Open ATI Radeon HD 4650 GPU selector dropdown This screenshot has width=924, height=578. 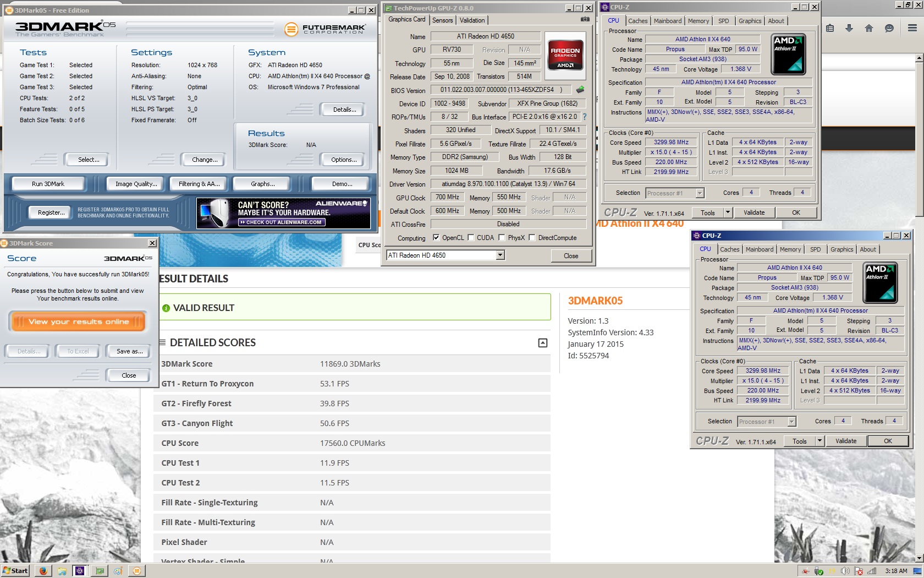[x=500, y=255]
